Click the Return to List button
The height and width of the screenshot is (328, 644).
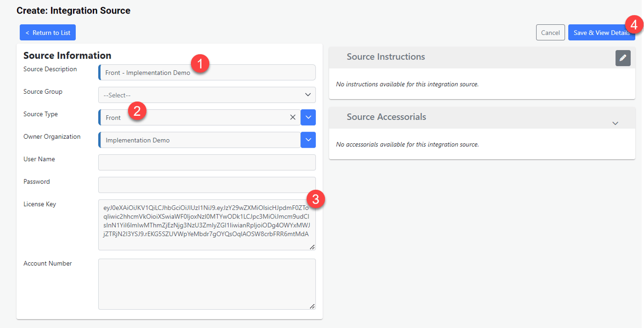click(x=48, y=33)
